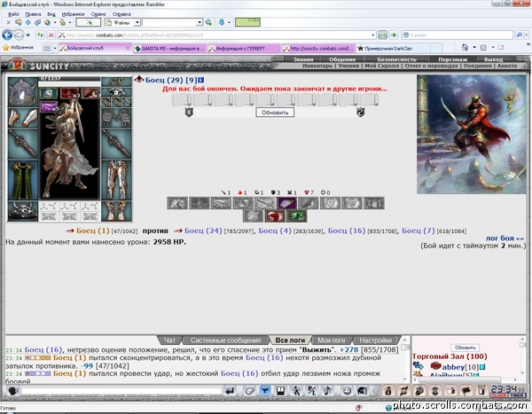This screenshot has height=414, width=532.
Task: Open the Мой Скролл link
Action: tap(381, 66)
